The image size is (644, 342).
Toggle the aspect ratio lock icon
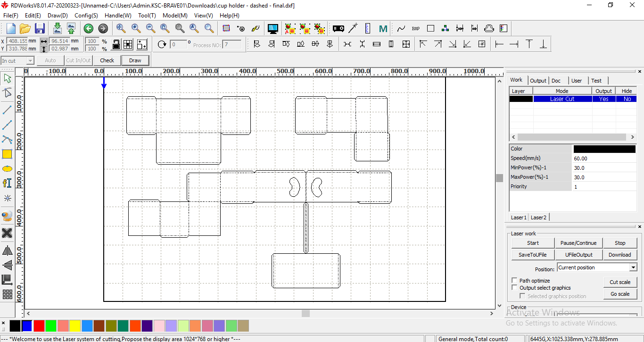(x=116, y=44)
